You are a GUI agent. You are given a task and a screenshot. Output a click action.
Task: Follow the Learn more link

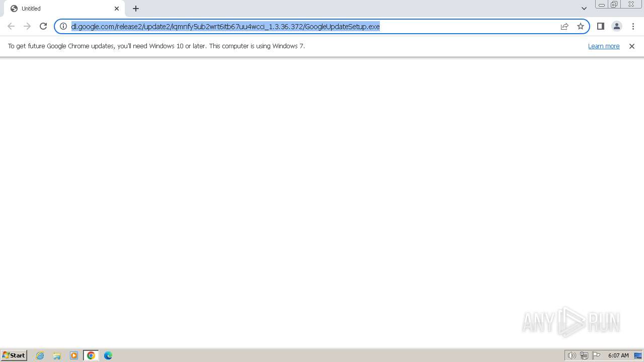pos(604,46)
